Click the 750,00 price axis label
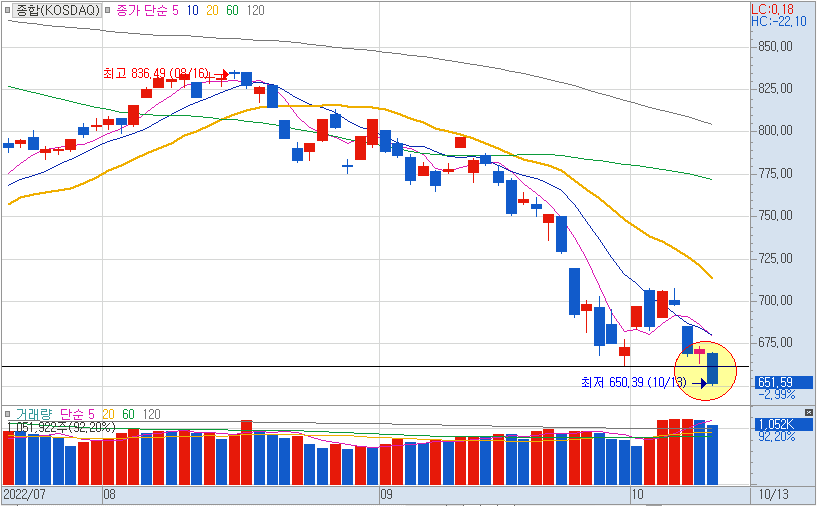Screen dimensions: 817x506 click(775, 216)
